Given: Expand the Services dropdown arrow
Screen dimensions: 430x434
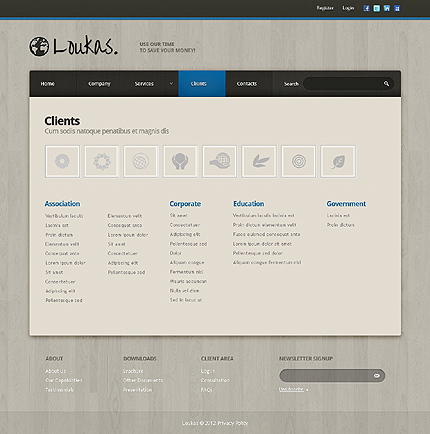Looking at the screenshot, I should [171, 83].
